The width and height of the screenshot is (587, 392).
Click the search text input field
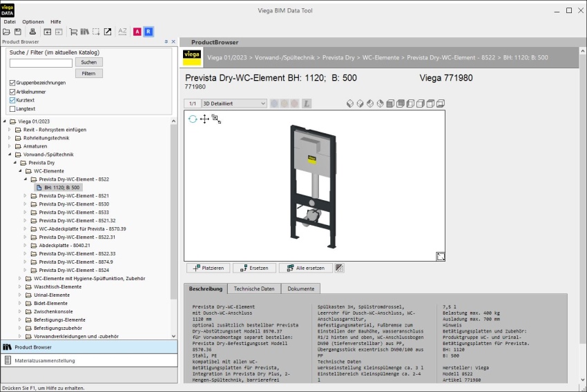[x=41, y=63]
